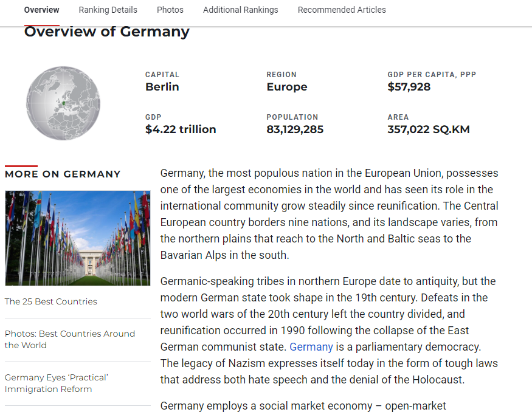The height and width of the screenshot is (412, 532).
Task: Click the globe map showing Germany
Action: coord(63,103)
